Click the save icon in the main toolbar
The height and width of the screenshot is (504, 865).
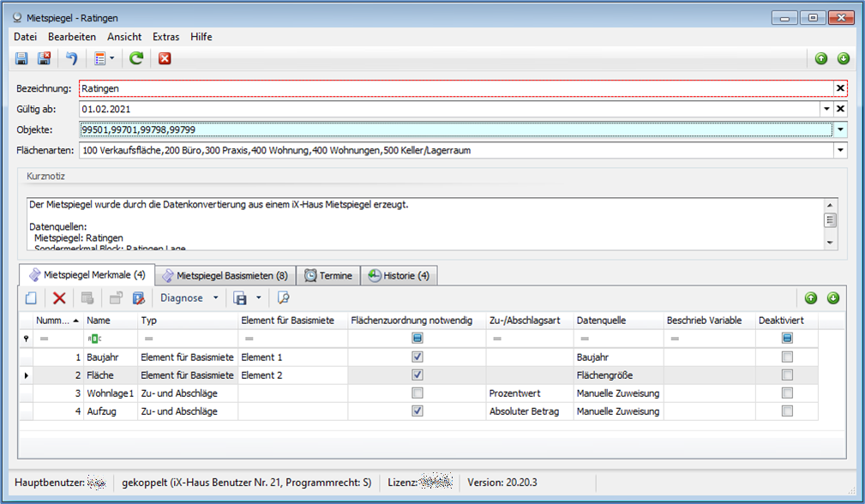(x=21, y=58)
